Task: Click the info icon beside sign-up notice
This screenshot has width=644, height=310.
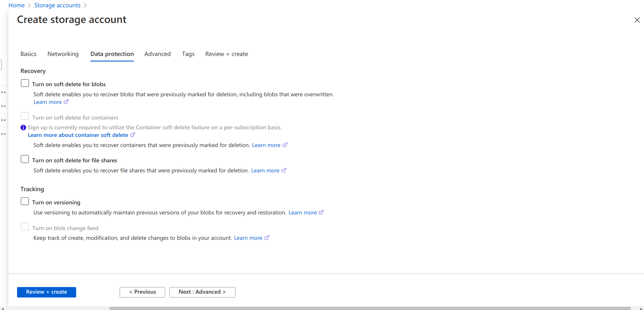Action: tap(23, 128)
